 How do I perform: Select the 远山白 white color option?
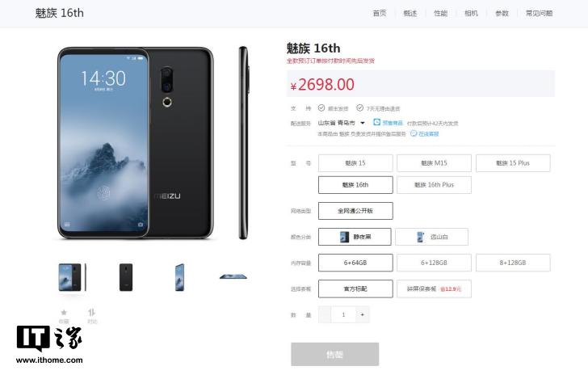point(431,237)
